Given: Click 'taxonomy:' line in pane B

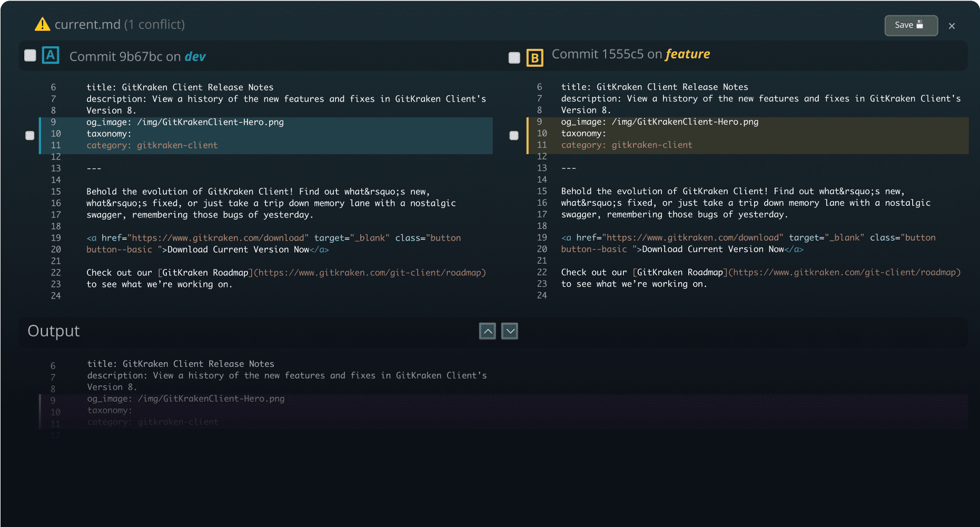Looking at the screenshot, I should (x=583, y=133).
